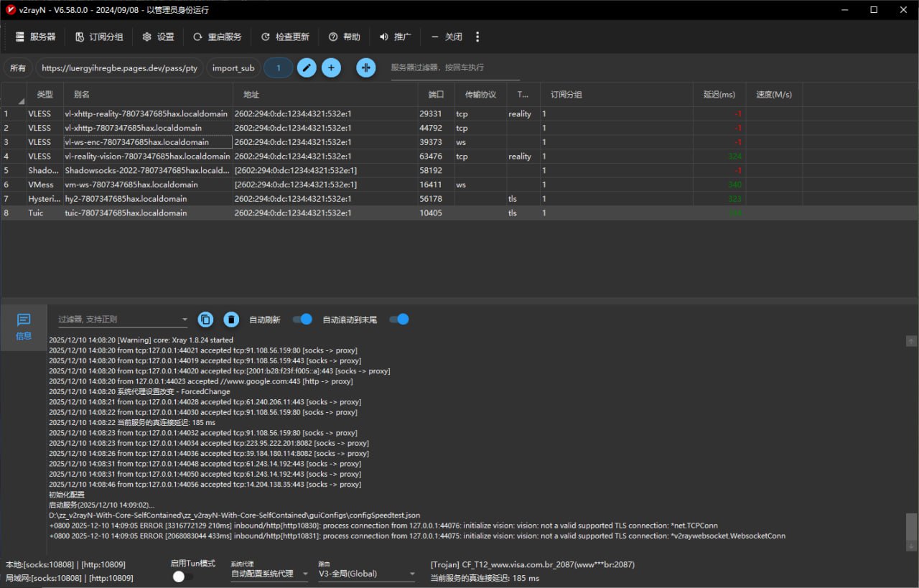
Task: Toggle the 自动刷新 auto refresh switch
Action: coord(304,319)
